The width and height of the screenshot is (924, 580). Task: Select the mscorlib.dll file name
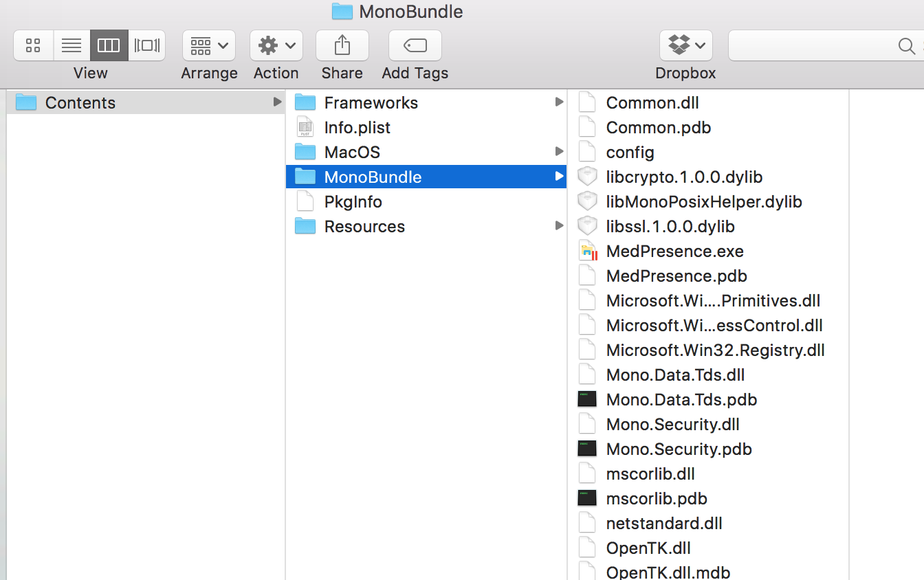click(x=650, y=473)
